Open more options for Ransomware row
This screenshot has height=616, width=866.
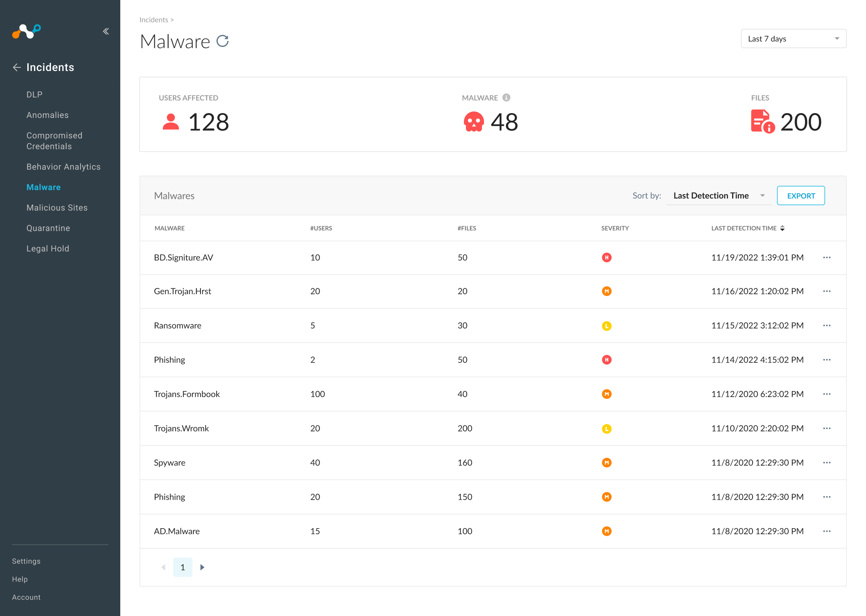click(x=827, y=326)
